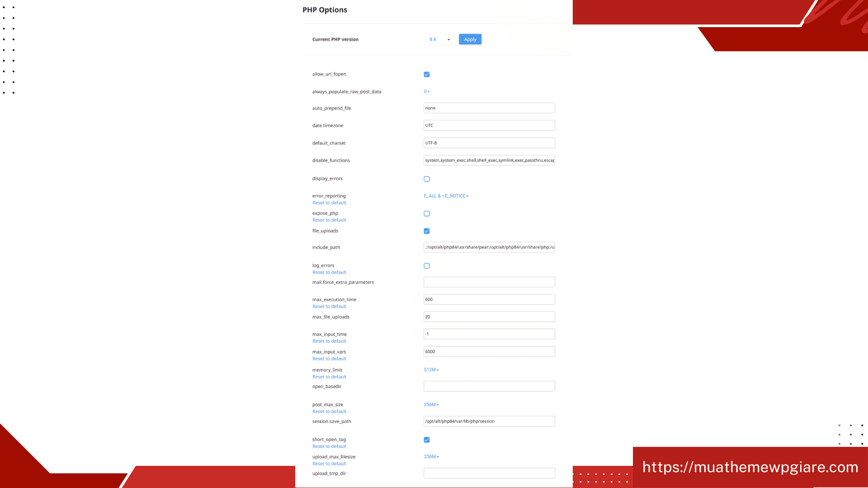Enable the log_errors checkbox
868x488 pixels.
(x=426, y=266)
